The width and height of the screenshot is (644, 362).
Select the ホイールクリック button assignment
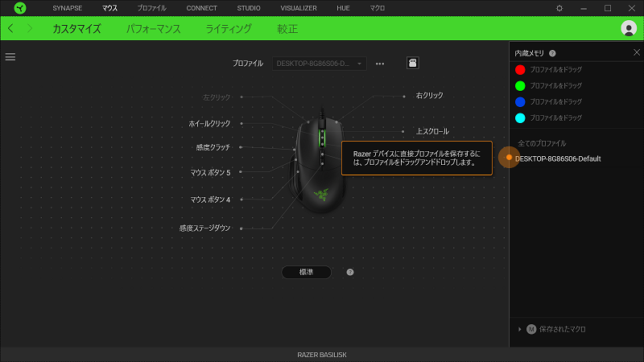209,124
